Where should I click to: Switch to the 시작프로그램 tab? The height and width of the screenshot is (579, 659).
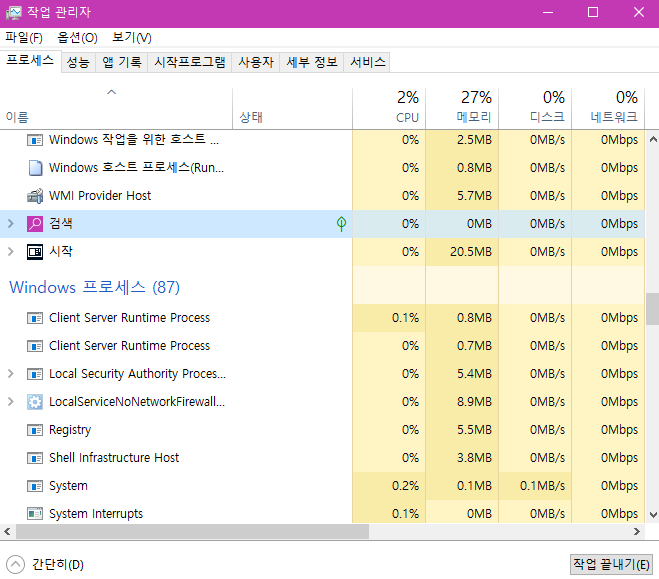[x=190, y=62]
